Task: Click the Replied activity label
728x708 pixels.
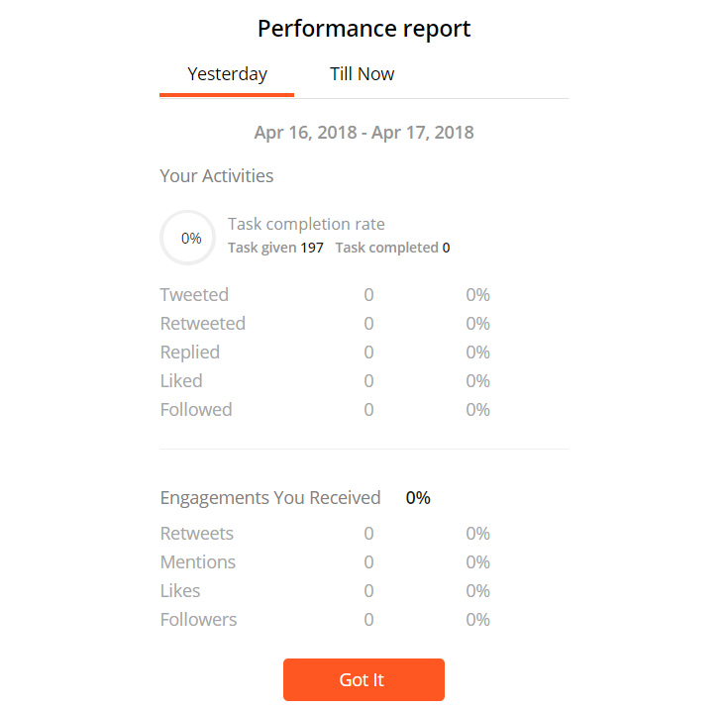Action: point(190,353)
